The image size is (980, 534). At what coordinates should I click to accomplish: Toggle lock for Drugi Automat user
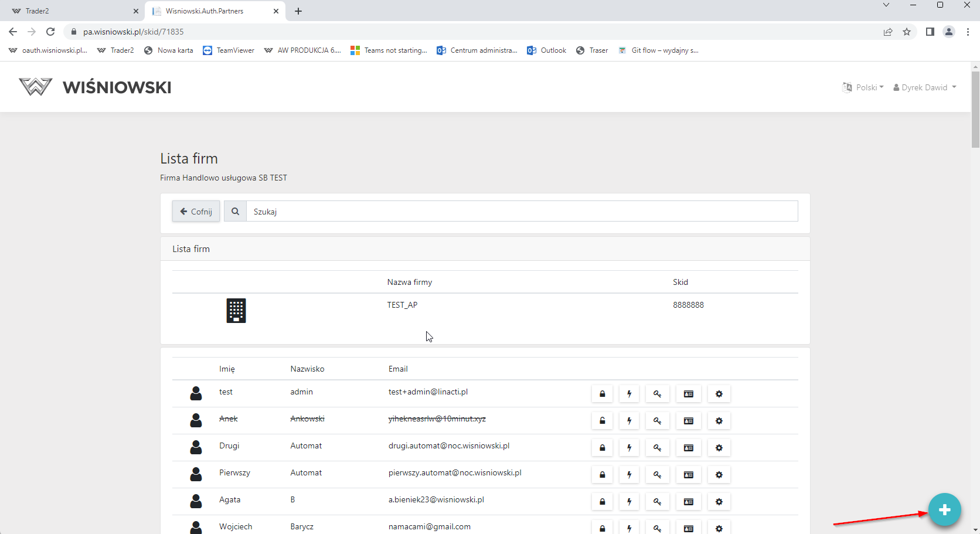point(602,448)
